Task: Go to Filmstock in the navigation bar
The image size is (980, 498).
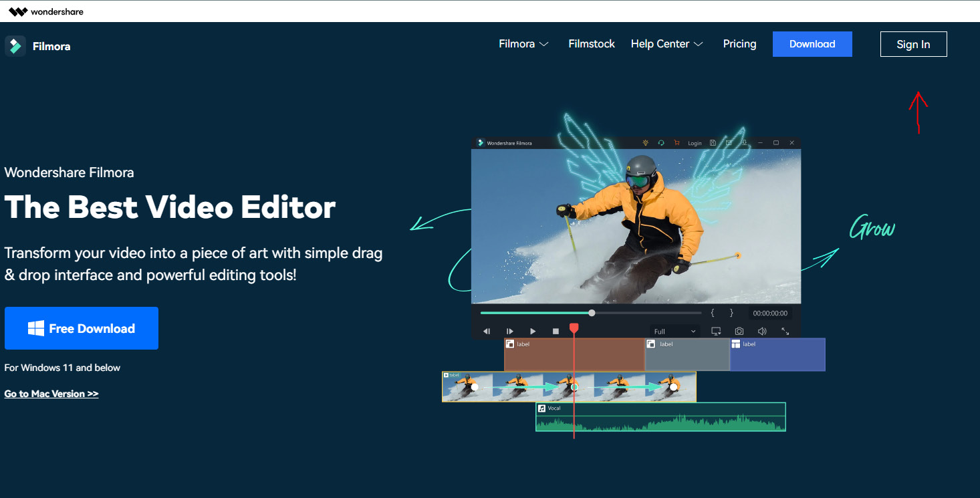Action: point(592,44)
